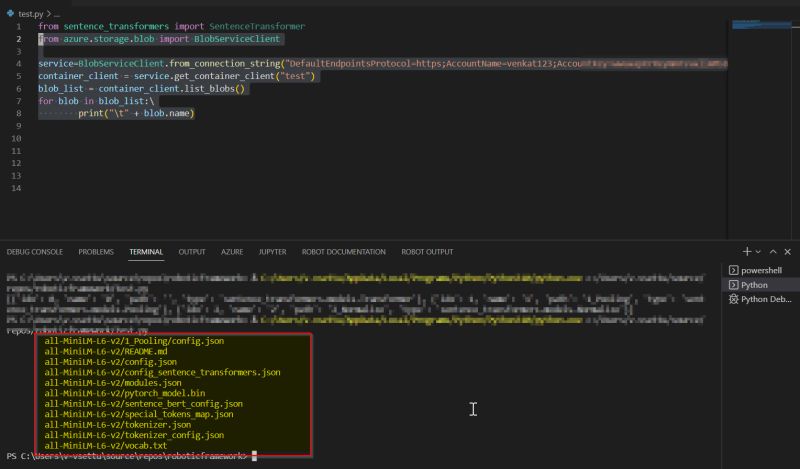This screenshot has height=469, width=800.
Task: Click the new terminal plus icon
Action: [x=746, y=252]
